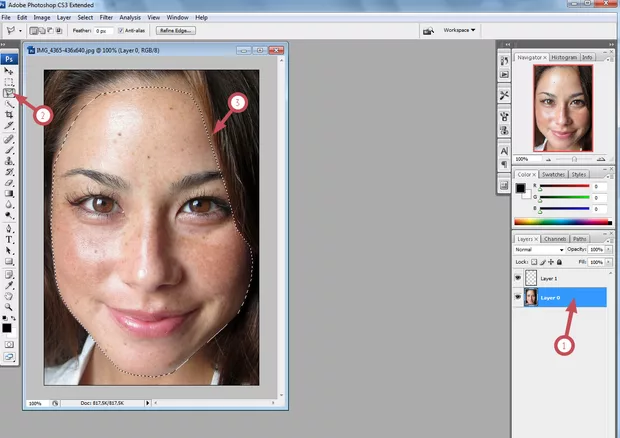This screenshot has height=438, width=620.
Task: Open document status bar arrow menu
Action: tap(147, 403)
